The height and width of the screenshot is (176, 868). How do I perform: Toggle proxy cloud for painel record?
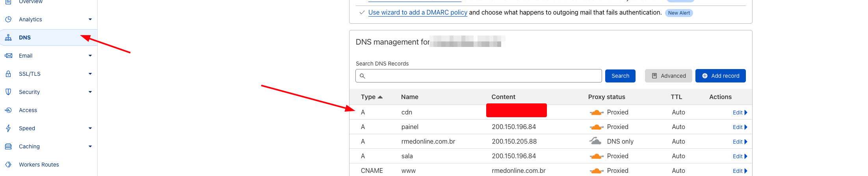(597, 127)
